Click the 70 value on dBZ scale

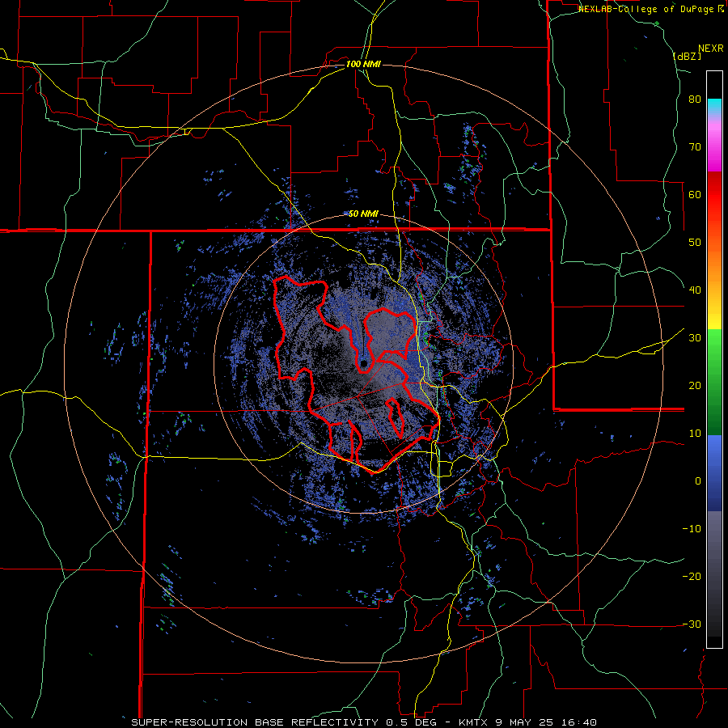[x=695, y=147]
